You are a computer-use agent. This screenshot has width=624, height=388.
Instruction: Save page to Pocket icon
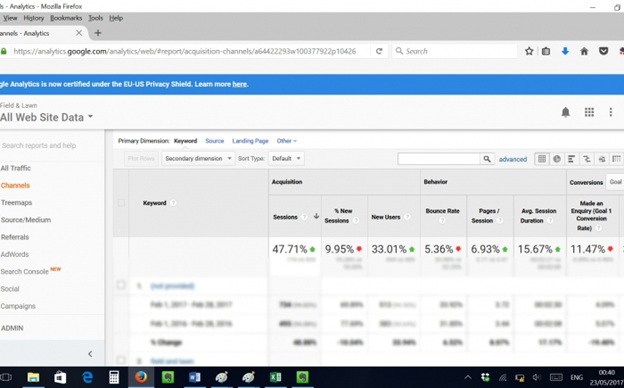coord(603,51)
